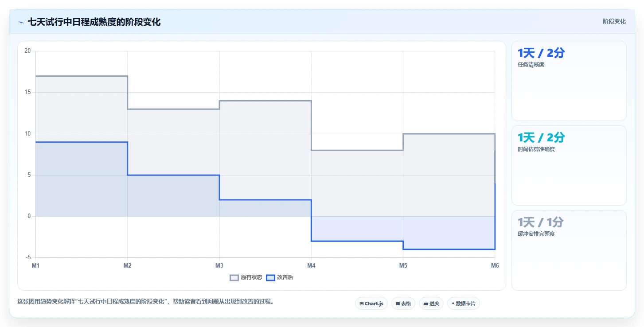644x327 pixels.
Task: Click the Chart.js tag chip
Action: [x=371, y=304]
